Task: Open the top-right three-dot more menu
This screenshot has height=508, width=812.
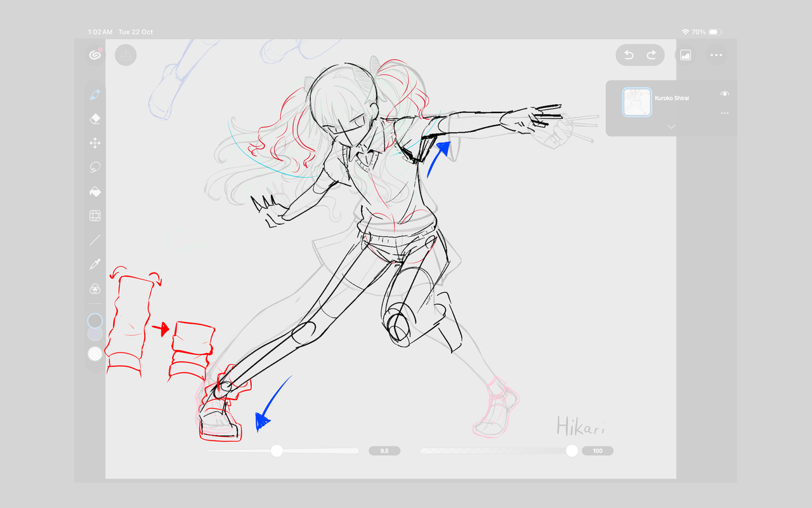Action: [716, 55]
